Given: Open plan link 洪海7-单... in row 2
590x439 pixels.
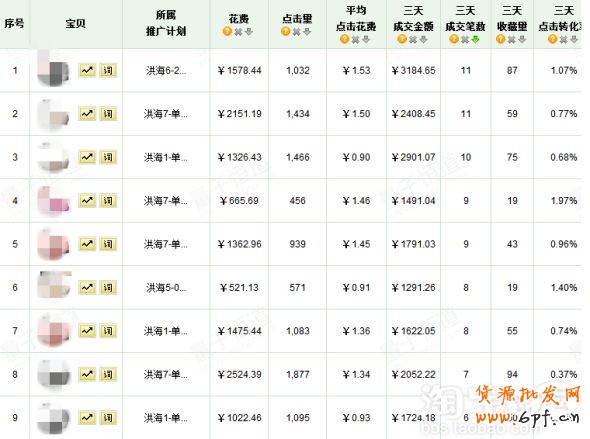Looking at the screenshot, I should (x=166, y=114).
